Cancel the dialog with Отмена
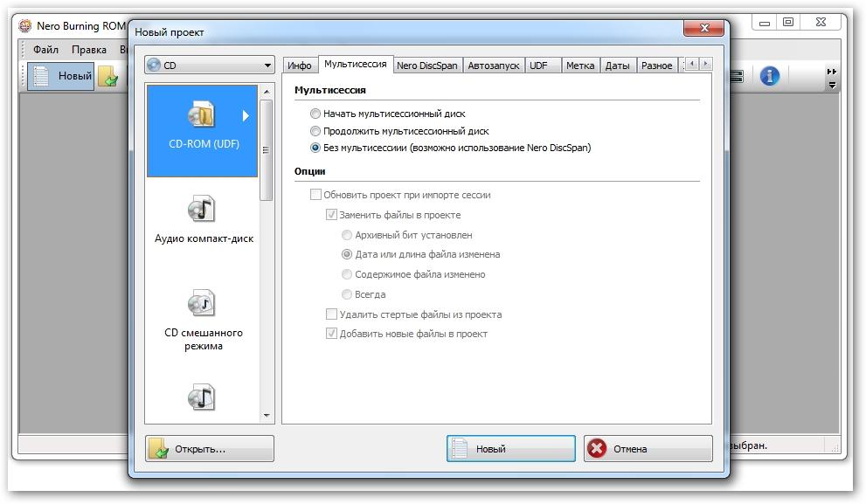 pyautogui.click(x=648, y=449)
